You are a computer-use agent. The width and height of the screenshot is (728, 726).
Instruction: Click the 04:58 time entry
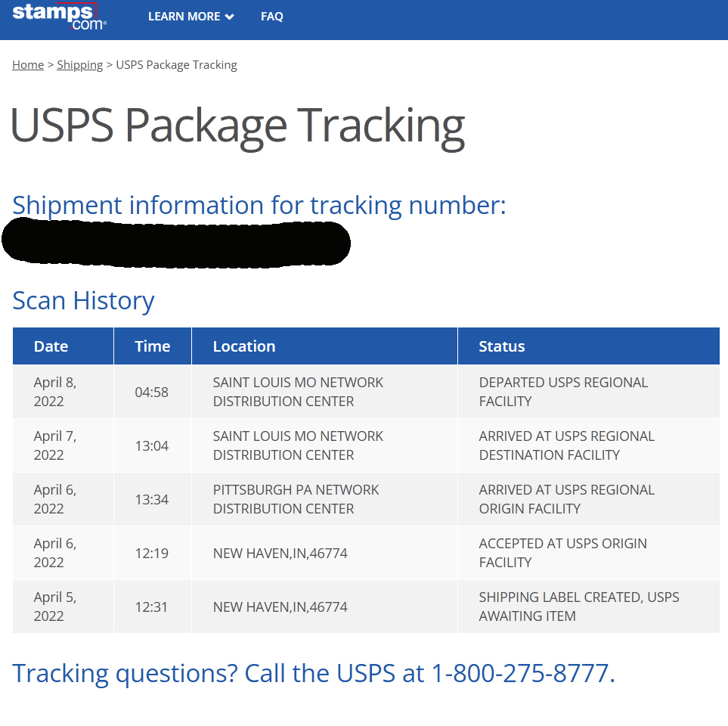point(151,392)
